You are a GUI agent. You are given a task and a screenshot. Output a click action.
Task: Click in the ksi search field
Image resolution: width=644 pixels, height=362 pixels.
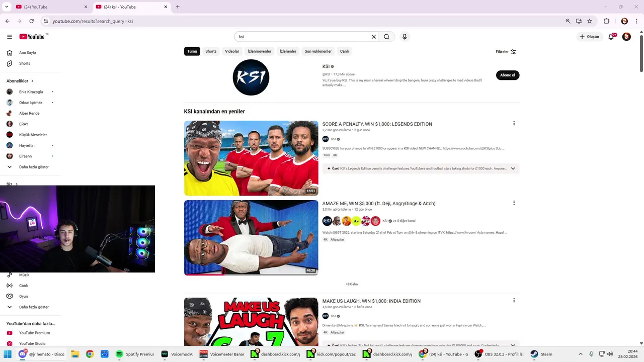pos(302,37)
